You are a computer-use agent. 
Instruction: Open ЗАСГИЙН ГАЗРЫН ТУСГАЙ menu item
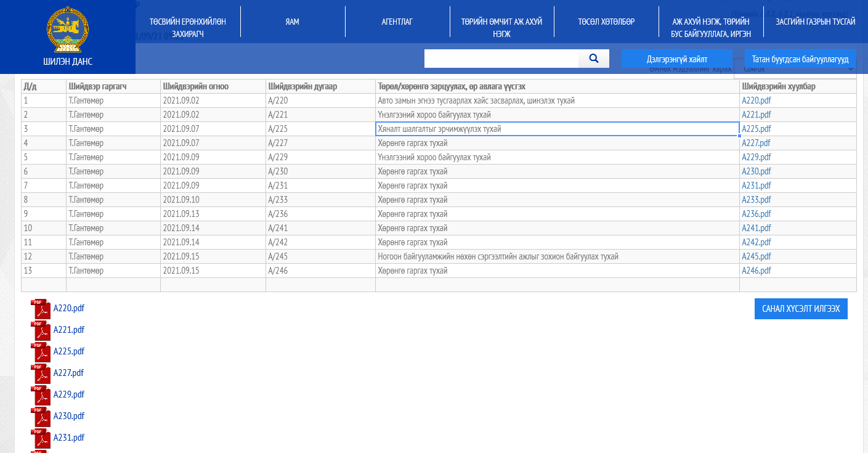[816, 22]
